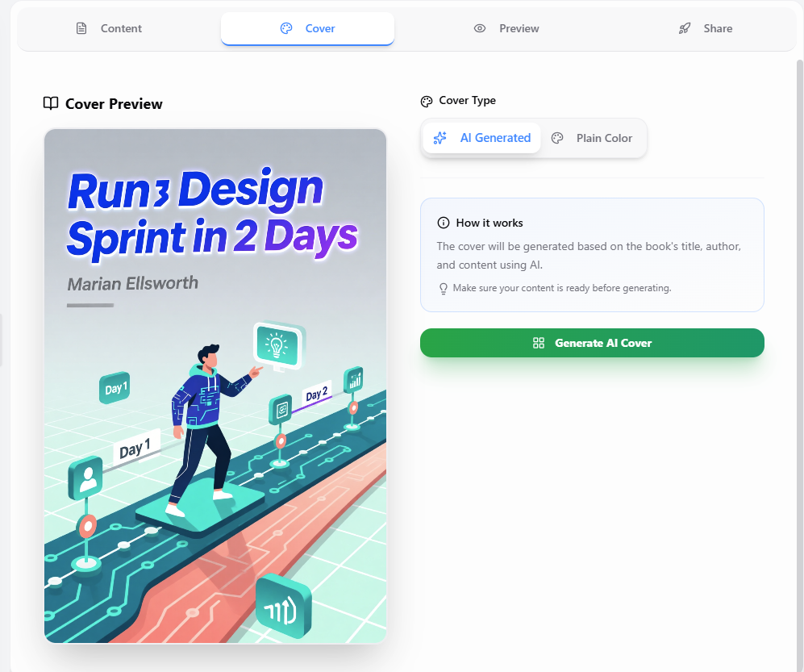Switch to the Preview tab

[519, 28]
